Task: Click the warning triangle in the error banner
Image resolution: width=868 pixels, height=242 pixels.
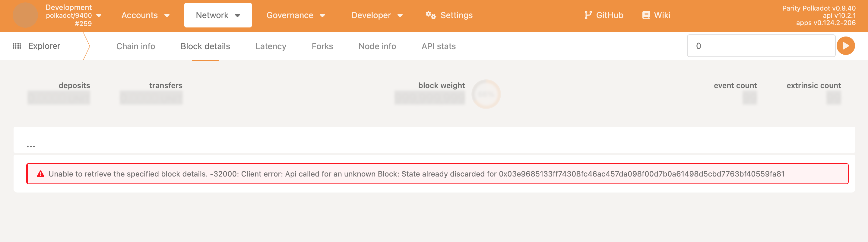Action: click(x=40, y=174)
